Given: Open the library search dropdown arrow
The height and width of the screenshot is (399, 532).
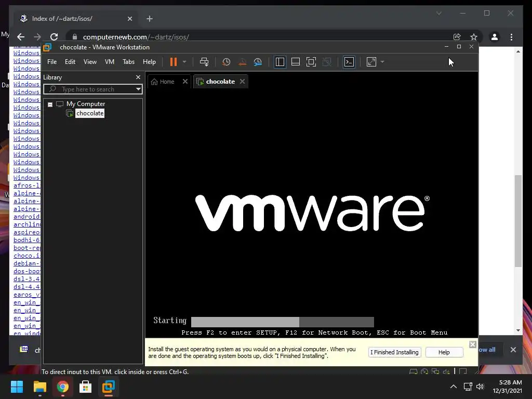Looking at the screenshot, I should (x=138, y=89).
